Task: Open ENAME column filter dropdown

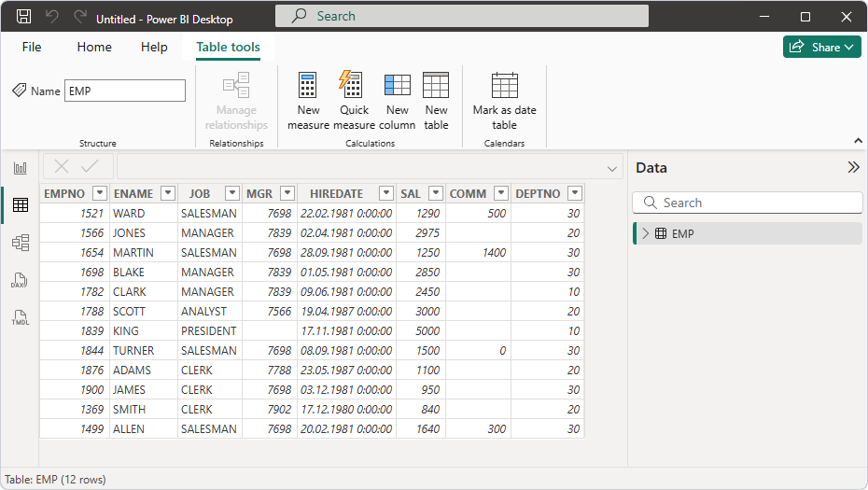Action: coord(168,193)
